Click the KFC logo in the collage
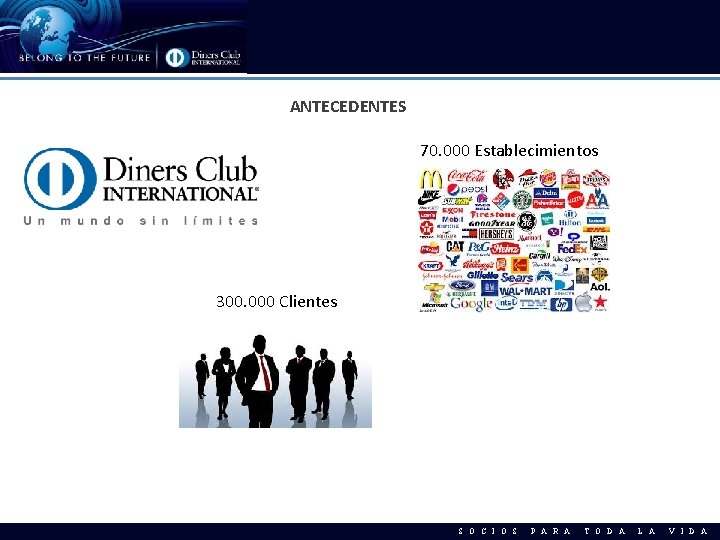 coord(503,179)
